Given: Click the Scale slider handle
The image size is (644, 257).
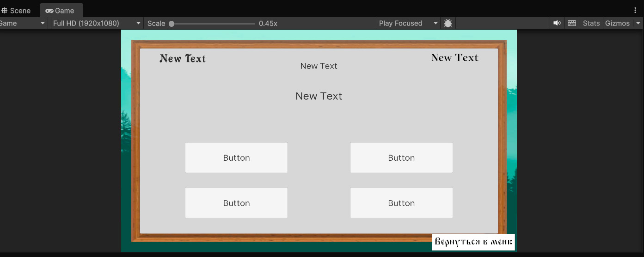Looking at the screenshot, I should (x=172, y=24).
